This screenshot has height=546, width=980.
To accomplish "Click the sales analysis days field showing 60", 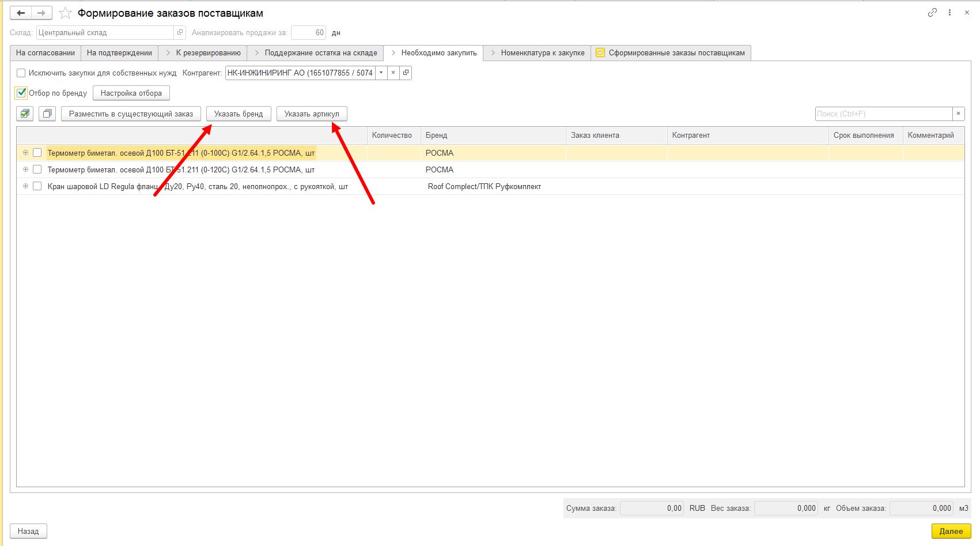I will click(308, 32).
